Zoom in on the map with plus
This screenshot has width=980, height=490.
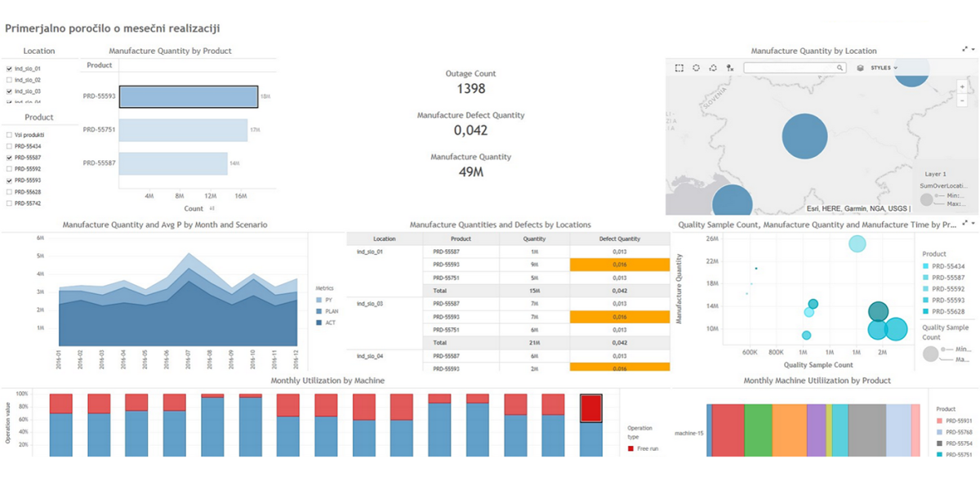tap(963, 87)
